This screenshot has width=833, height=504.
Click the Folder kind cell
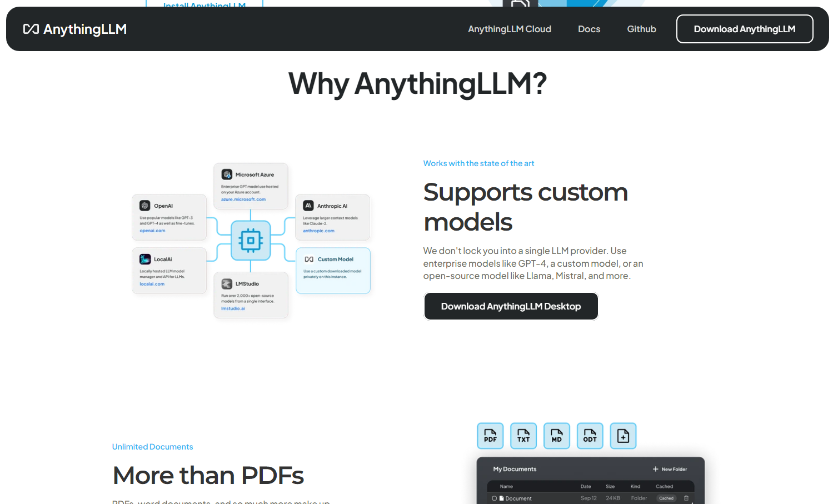(x=639, y=498)
